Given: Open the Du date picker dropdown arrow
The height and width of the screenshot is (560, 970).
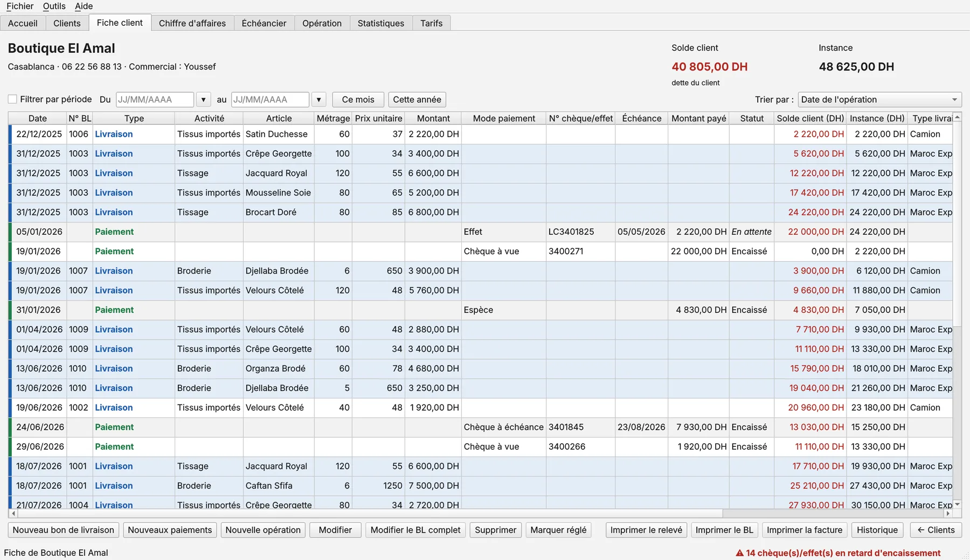Looking at the screenshot, I should [203, 100].
